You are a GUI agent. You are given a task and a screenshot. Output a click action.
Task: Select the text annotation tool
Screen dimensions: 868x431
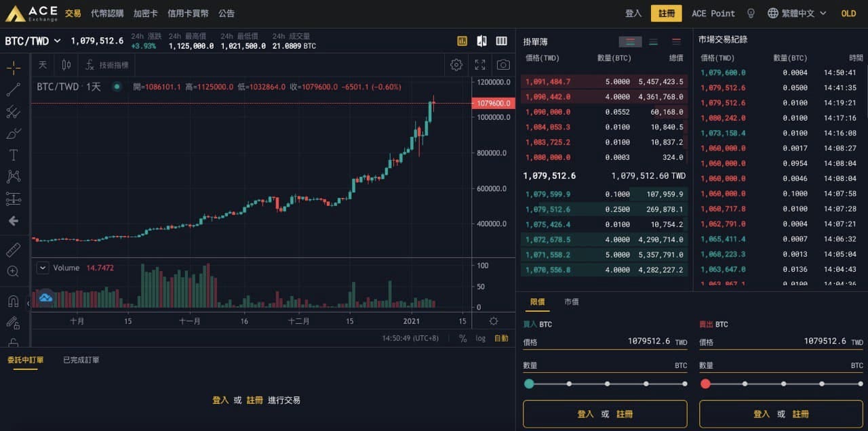tap(14, 155)
